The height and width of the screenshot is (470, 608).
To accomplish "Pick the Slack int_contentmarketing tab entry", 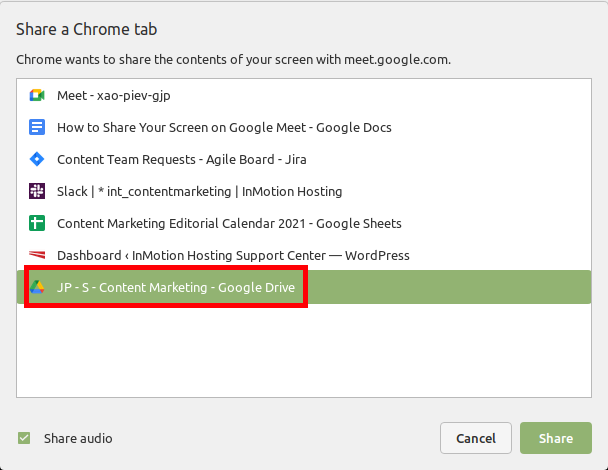I will pyautogui.click(x=199, y=191).
